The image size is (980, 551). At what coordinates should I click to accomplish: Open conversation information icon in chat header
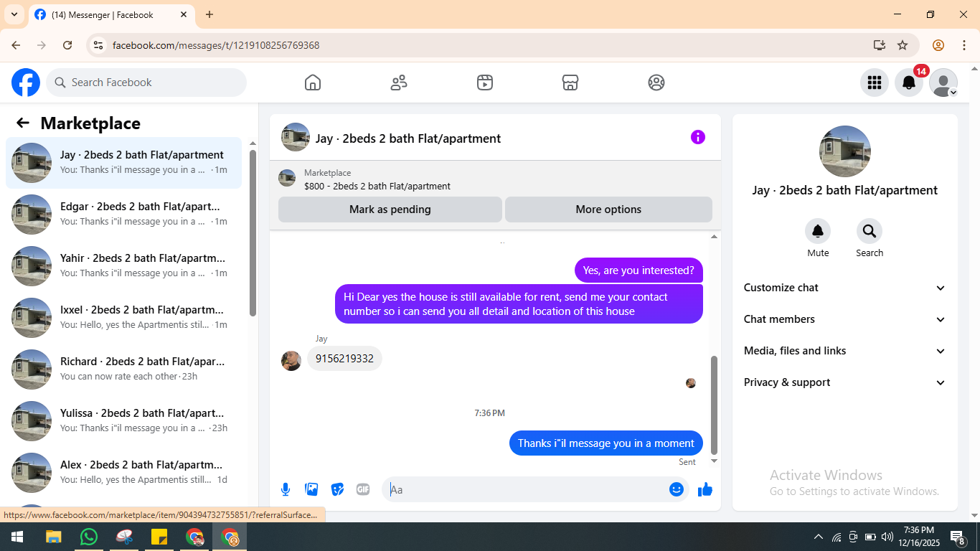click(x=698, y=137)
